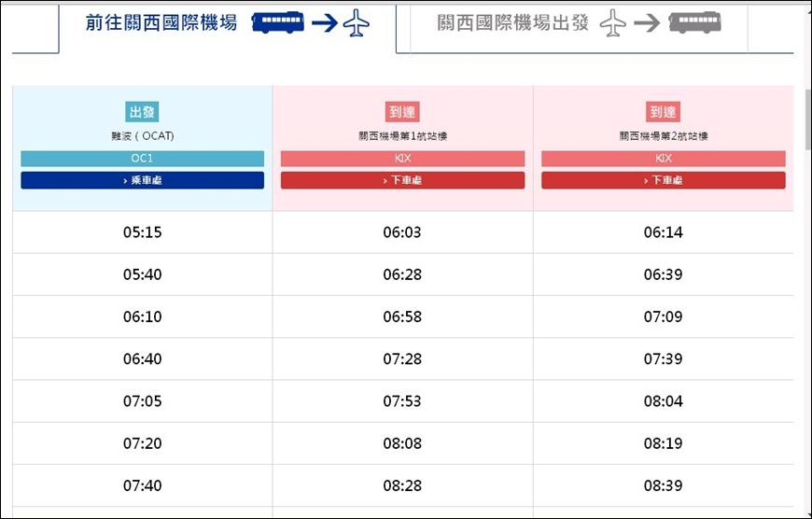Click the 到達 badge above 第2航站樓
The height and width of the screenshot is (519, 812).
click(663, 112)
